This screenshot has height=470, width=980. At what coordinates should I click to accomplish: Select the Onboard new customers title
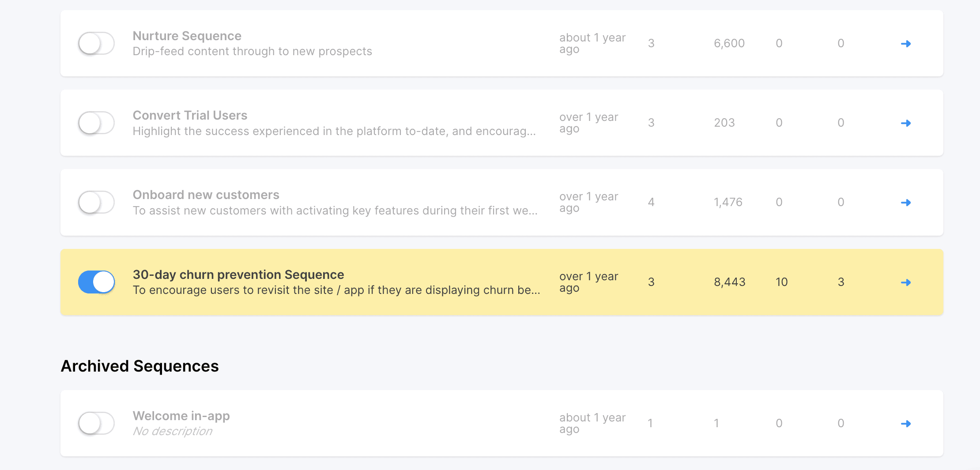pyautogui.click(x=206, y=195)
